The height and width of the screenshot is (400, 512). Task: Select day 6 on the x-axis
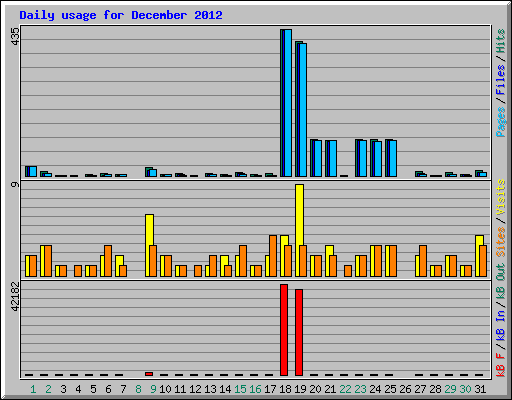coord(108,389)
